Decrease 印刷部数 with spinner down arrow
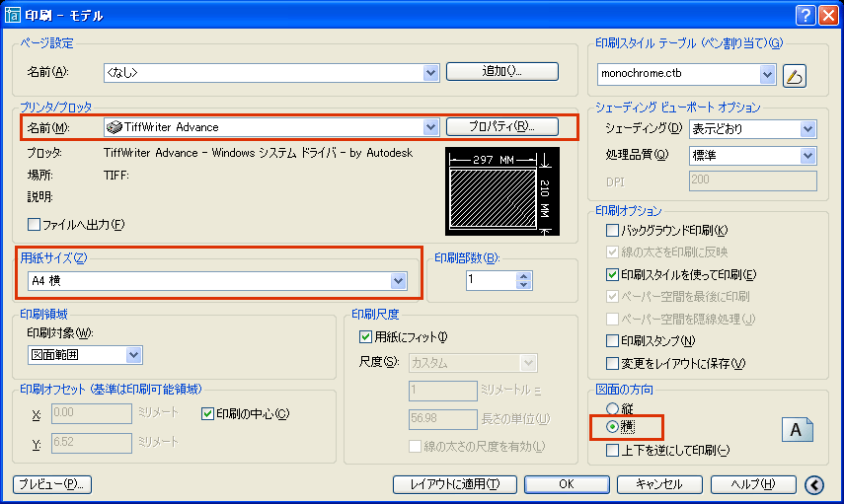 click(524, 284)
